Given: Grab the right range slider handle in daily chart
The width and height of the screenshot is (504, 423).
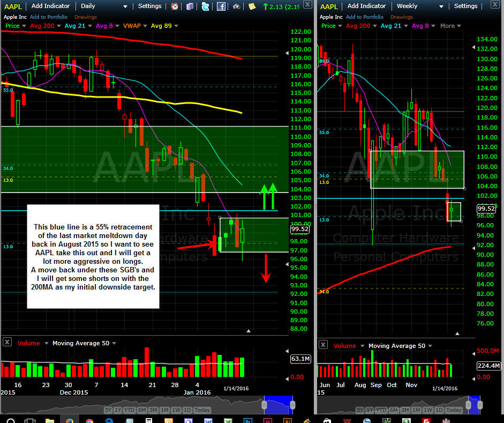Looking at the screenshot, I should tap(292, 405).
